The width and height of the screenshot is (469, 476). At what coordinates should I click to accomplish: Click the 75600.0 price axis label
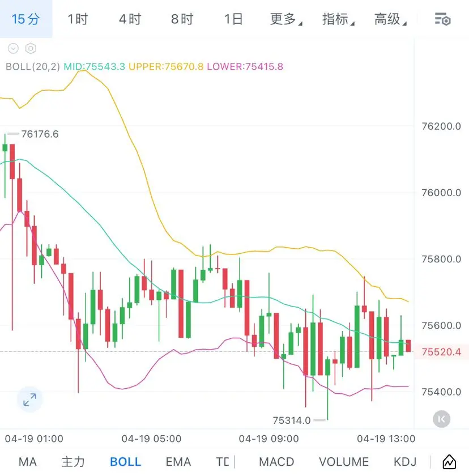tap(441, 325)
